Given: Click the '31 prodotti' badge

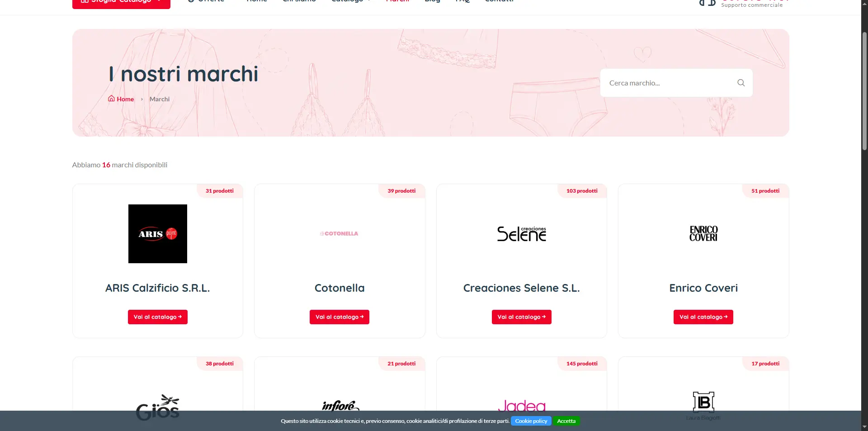Looking at the screenshot, I should (x=220, y=191).
